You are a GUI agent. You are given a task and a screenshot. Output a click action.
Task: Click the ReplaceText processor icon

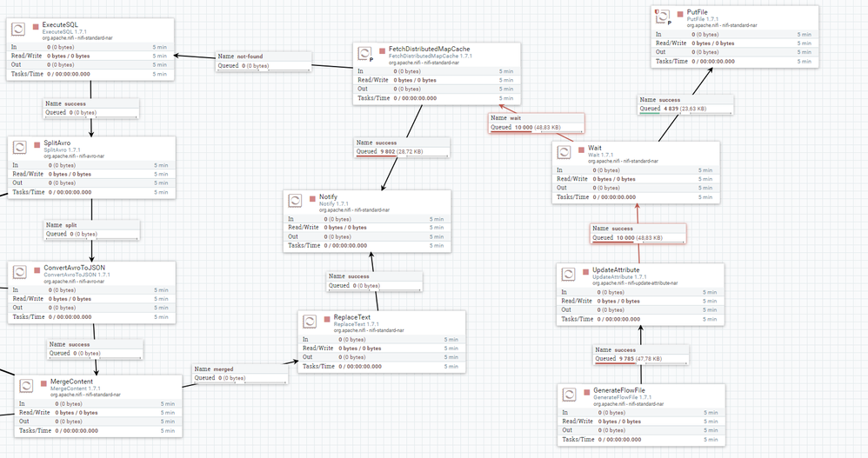click(x=310, y=322)
